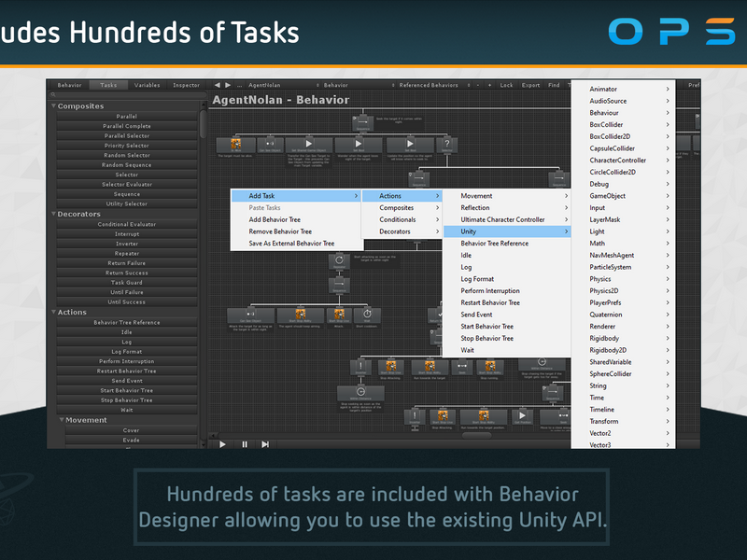The height and width of the screenshot is (560, 747).
Task: Click the ellipsis button in graph toolbar
Action: 239,85
